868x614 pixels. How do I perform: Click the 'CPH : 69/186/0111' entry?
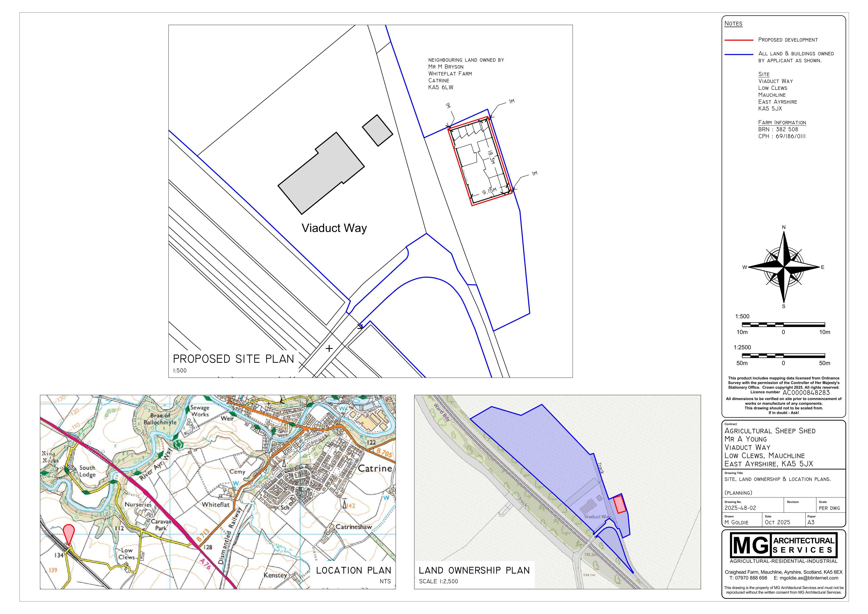point(782,136)
